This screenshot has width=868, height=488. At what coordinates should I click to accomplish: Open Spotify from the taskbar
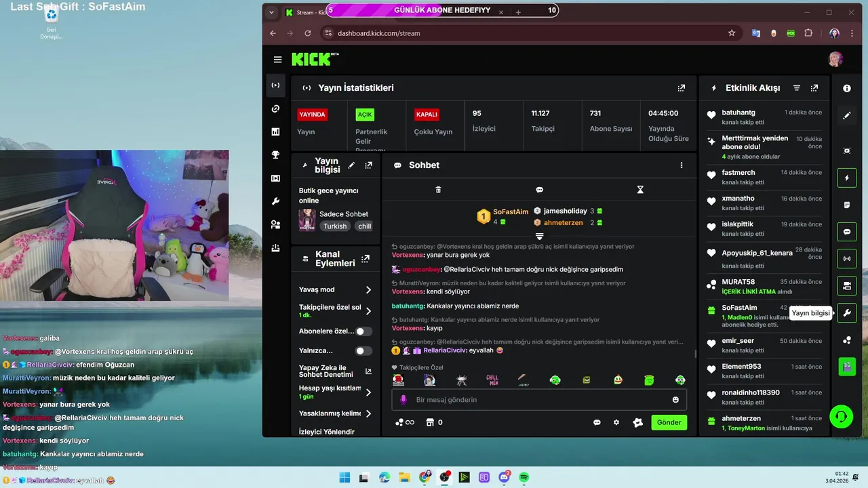click(x=524, y=477)
